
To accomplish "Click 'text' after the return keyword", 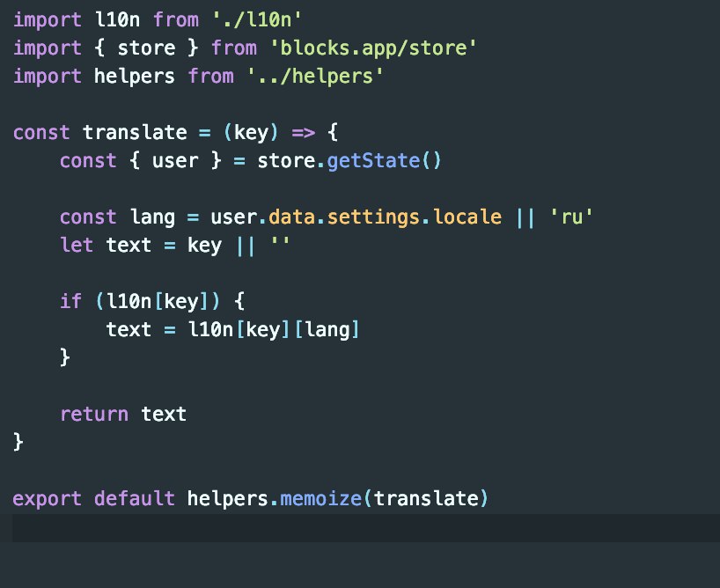I will pyautogui.click(x=164, y=414).
